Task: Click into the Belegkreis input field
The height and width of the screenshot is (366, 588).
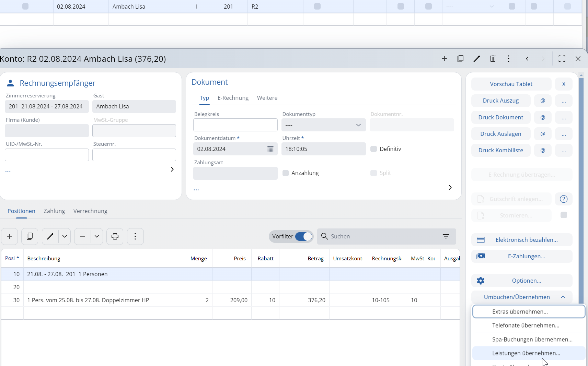Action: click(235, 125)
